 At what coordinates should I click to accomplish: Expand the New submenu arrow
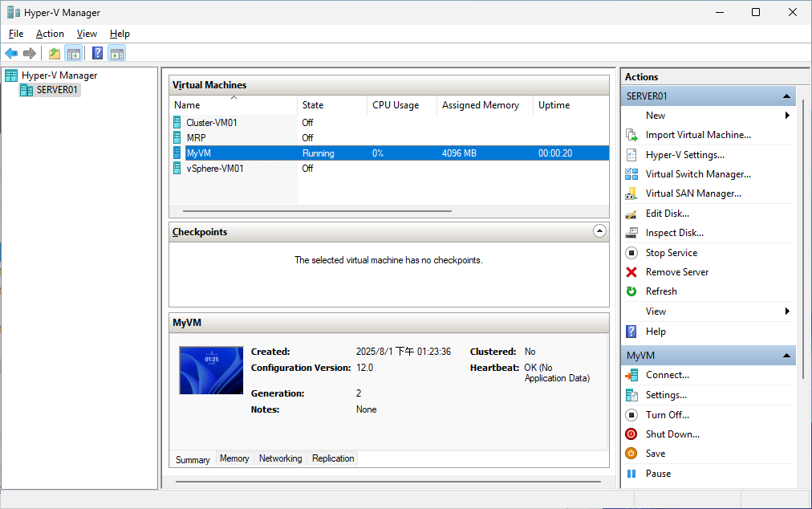coord(787,116)
